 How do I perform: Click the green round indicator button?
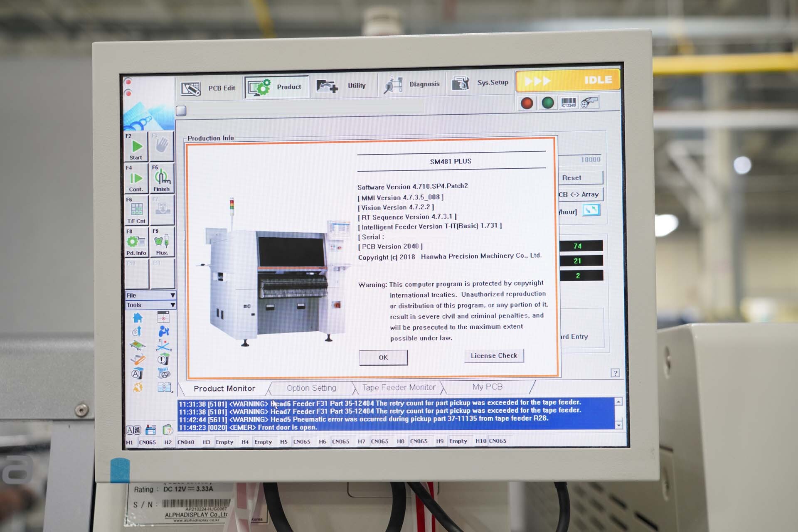click(x=548, y=103)
